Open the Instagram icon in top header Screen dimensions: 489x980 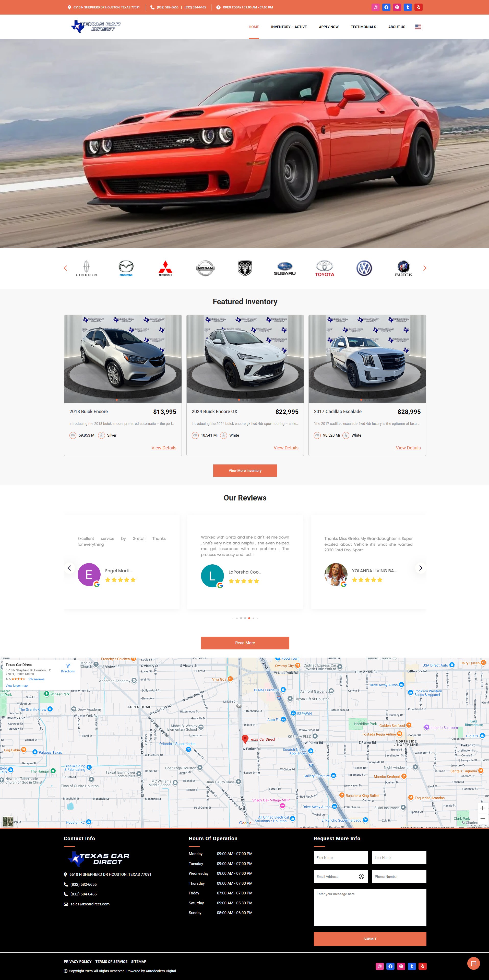(x=375, y=7)
